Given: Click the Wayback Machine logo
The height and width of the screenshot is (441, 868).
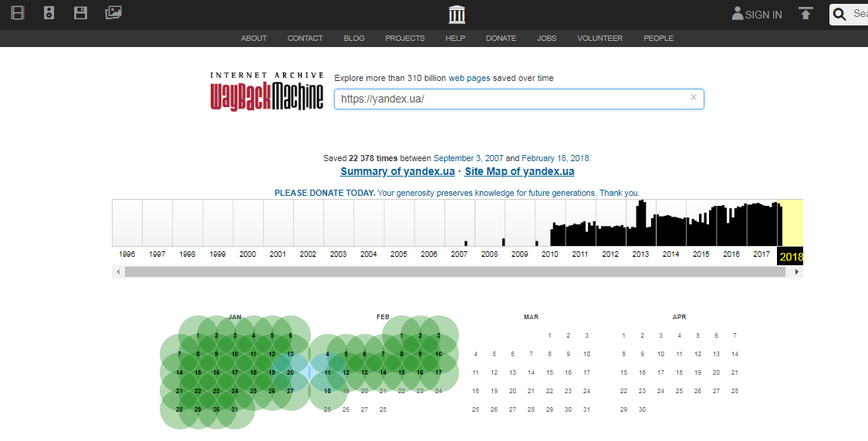Looking at the screenshot, I should [267, 92].
